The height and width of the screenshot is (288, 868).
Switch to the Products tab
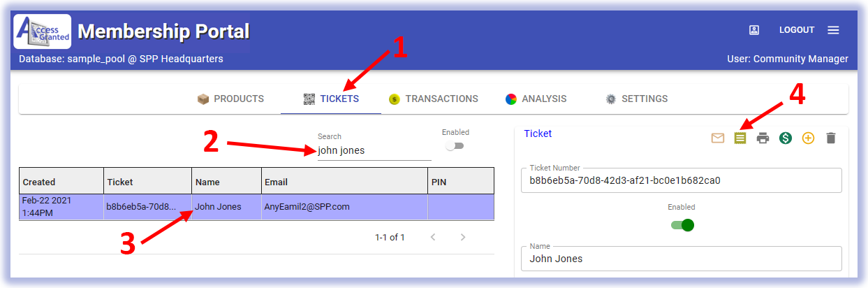[231, 99]
